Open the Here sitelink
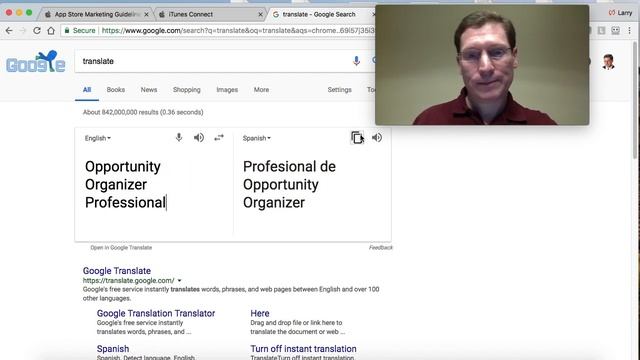This screenshot has width=640, height=360. coord(260,313)
